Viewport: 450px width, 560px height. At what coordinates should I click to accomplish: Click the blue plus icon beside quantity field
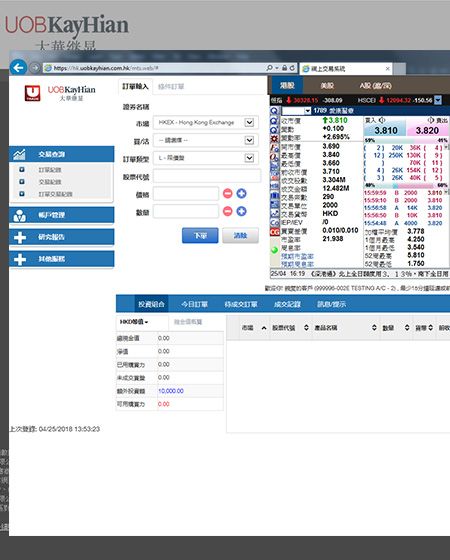tap(241, 211)
